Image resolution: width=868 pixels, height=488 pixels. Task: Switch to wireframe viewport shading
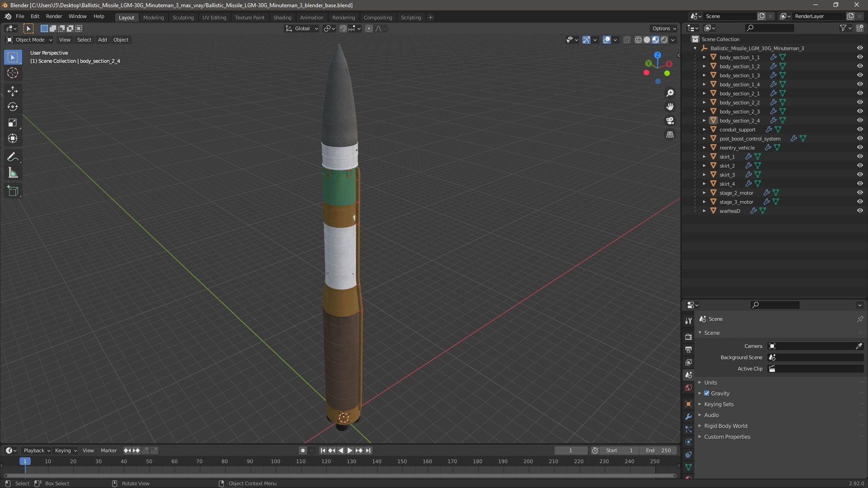click(x=638, y=40)
